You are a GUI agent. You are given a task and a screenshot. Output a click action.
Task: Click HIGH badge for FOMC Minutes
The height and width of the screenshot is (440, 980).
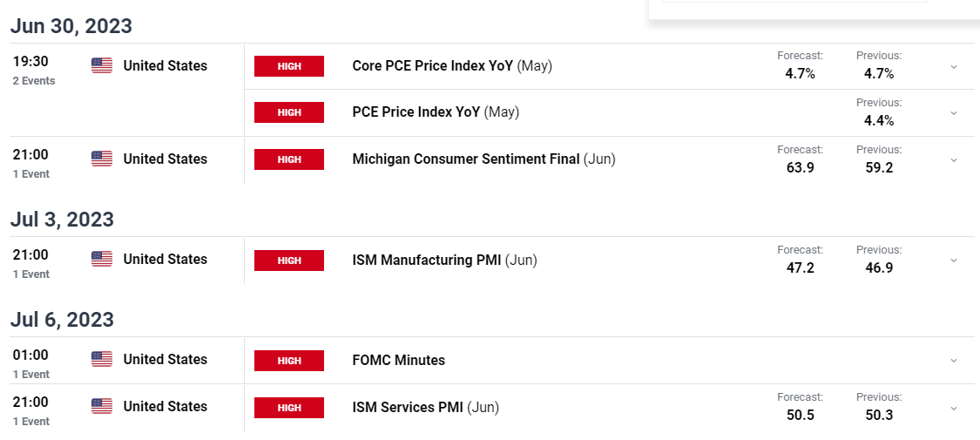[x=288, y=361]
